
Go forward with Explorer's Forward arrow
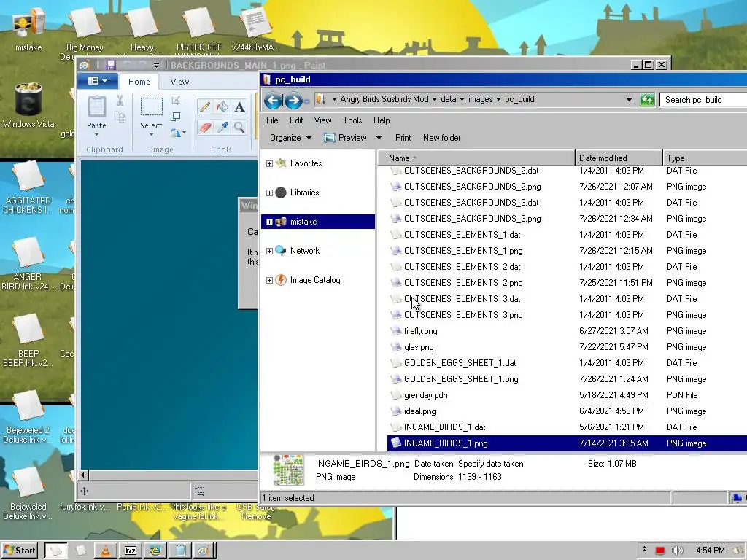pyautogui.click(x=293, y=100)
